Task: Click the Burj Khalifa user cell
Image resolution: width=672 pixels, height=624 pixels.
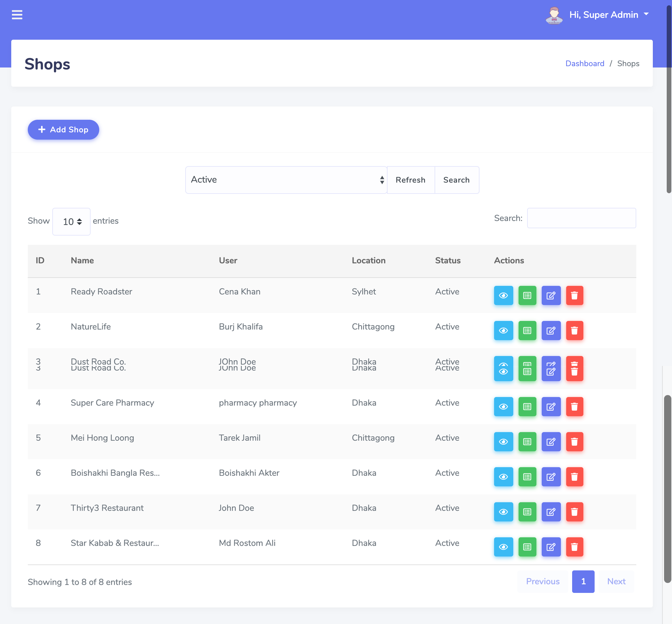Action: (241, 327)
